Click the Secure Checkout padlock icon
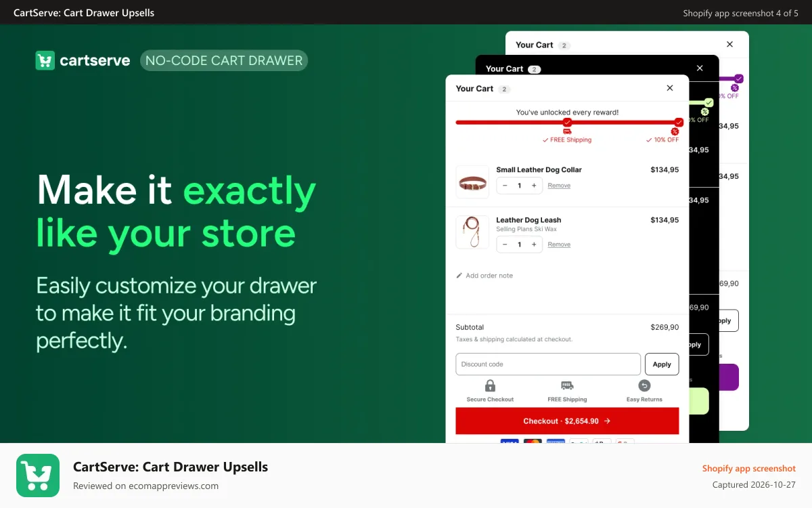Screen dimensions: 812x508 tap(490, 385)
